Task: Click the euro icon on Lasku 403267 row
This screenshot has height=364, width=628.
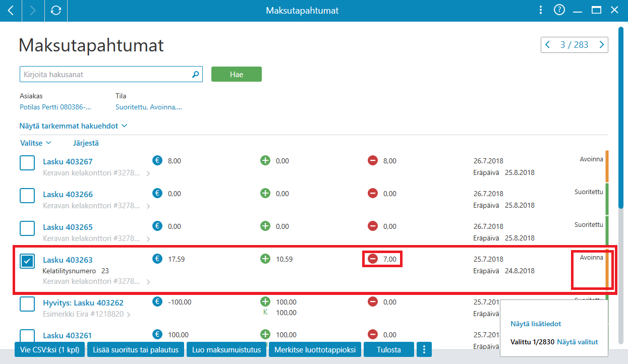Action: pos(157,161)
